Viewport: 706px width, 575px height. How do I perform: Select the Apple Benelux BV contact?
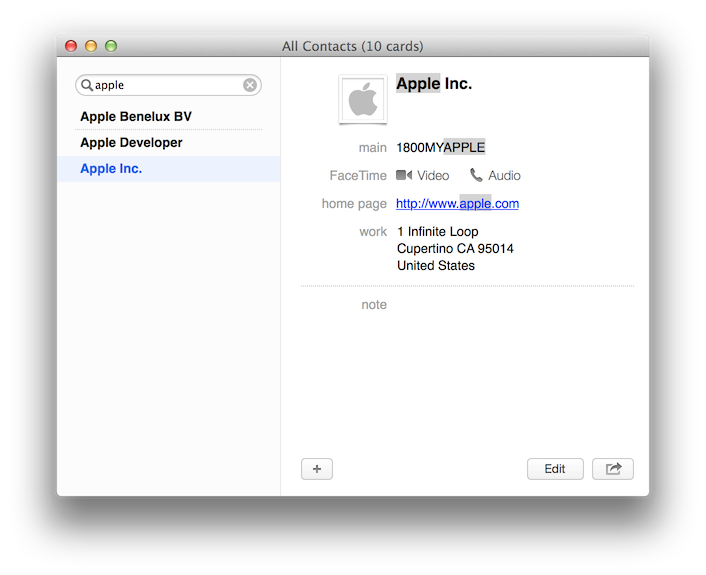(x=168, y=117)
